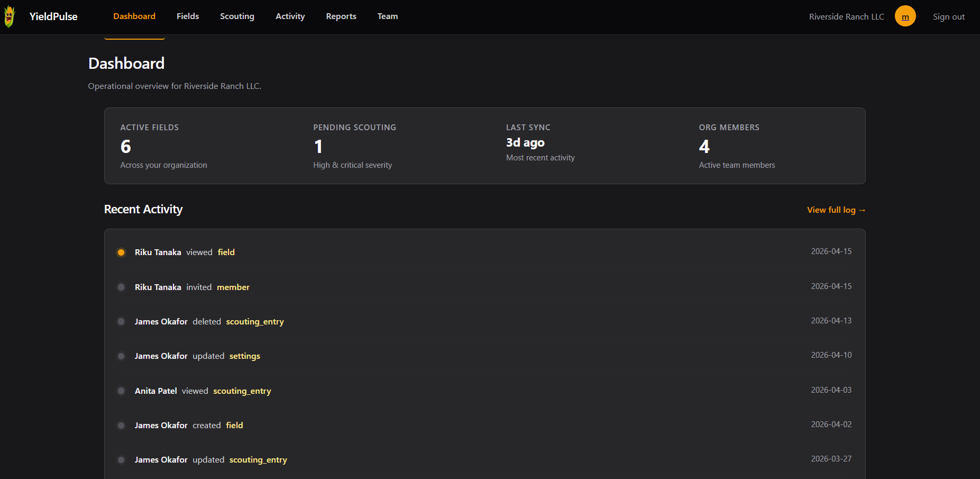Switch to the Scouting tab
This screenshot has height=479, width=980.
[x=237, y=16]
